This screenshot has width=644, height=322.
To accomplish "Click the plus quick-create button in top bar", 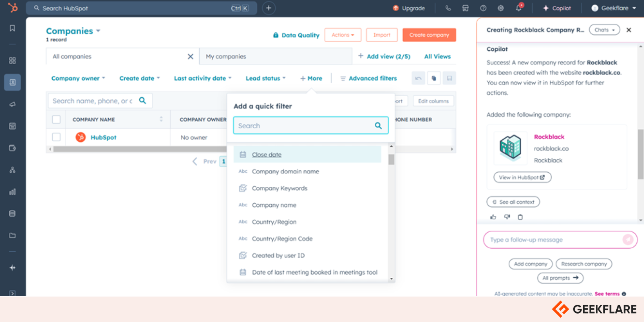I will point(268,8).
